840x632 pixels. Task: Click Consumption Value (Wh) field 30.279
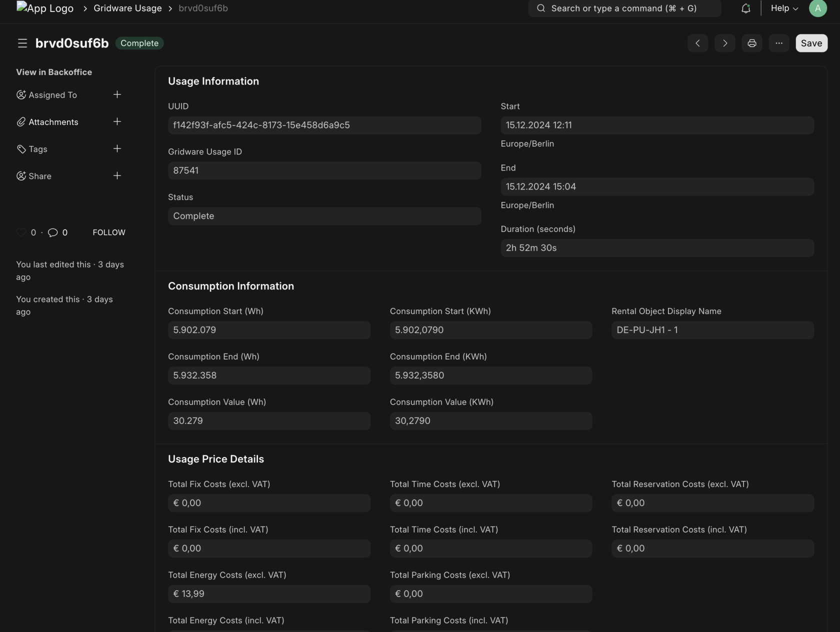[x=269, y=421]
